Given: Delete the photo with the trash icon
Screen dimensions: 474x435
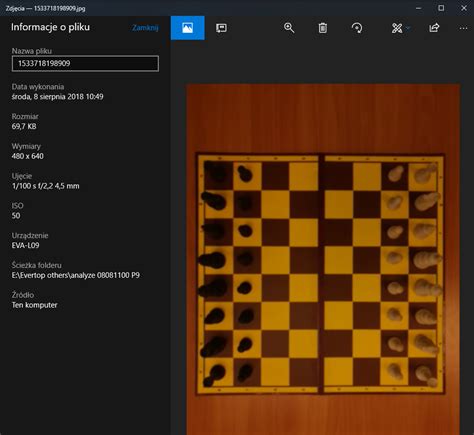Looking at the screenshot, I should (x=323, y=28).
